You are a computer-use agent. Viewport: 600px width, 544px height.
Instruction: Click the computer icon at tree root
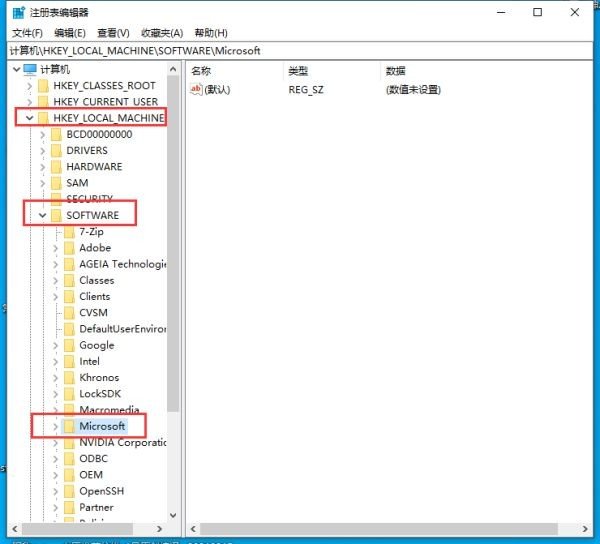click(30, 69)
